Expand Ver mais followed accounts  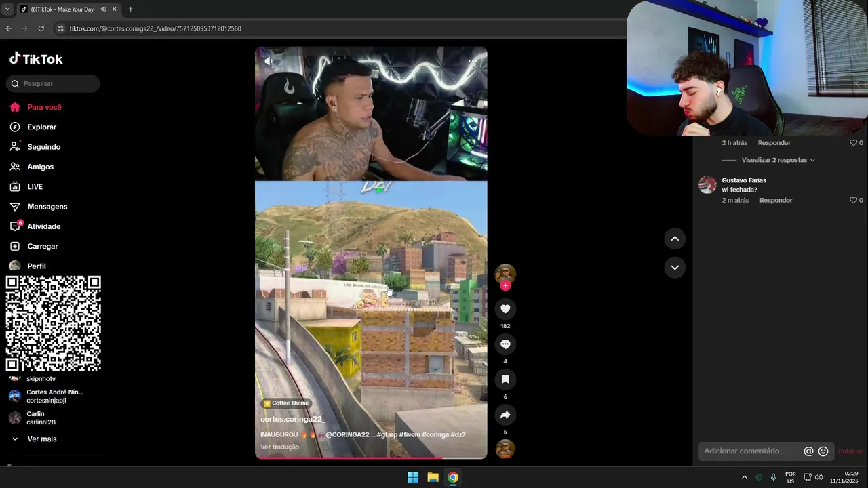click(42, 439)
